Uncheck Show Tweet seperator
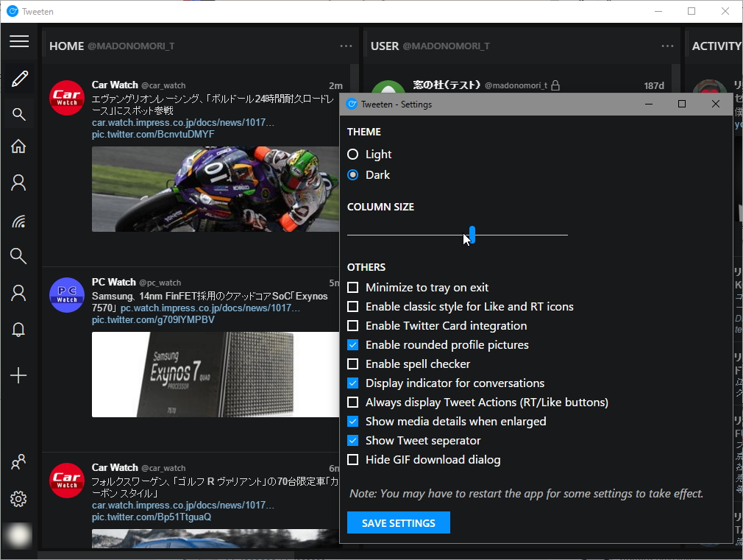 click(x=352, y=441)
